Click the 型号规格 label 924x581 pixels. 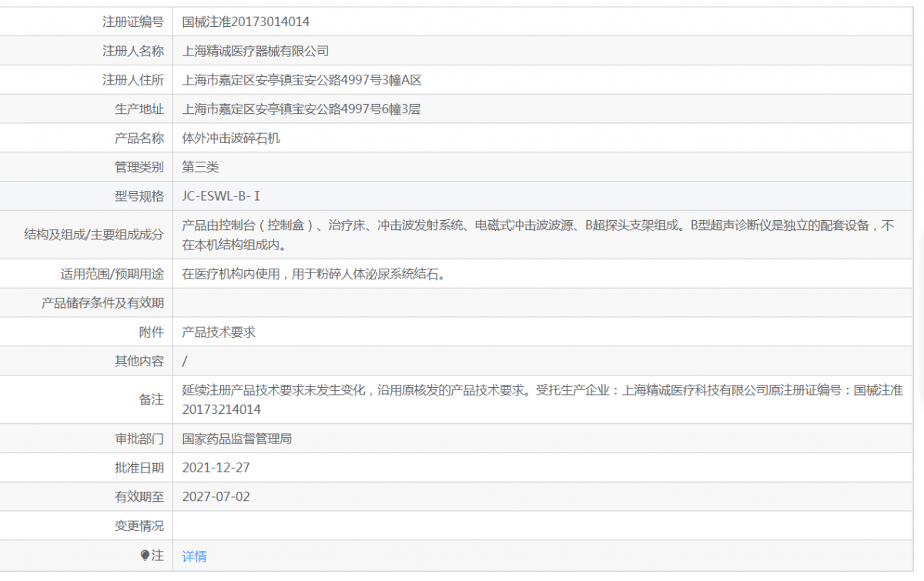139,196
